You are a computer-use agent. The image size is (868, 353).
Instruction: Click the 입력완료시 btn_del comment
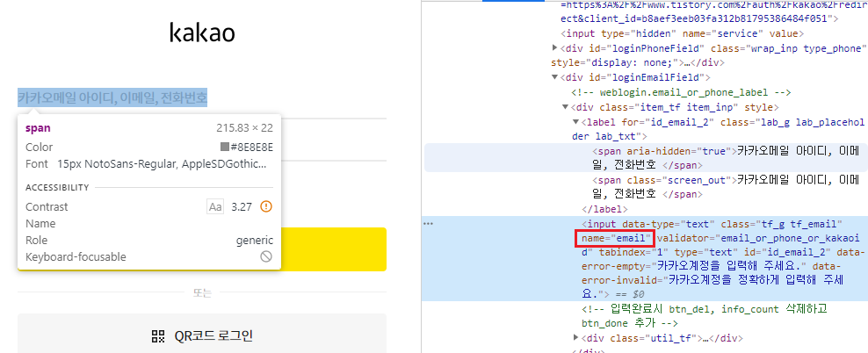705,316
